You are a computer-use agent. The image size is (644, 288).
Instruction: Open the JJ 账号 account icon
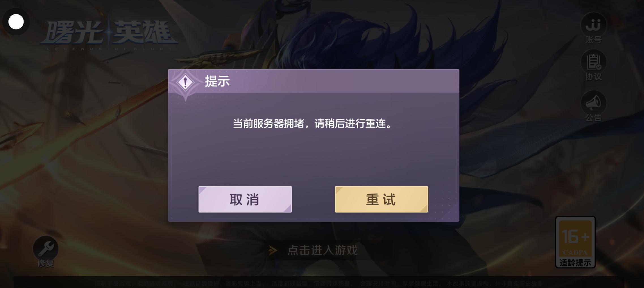point(593,25)
